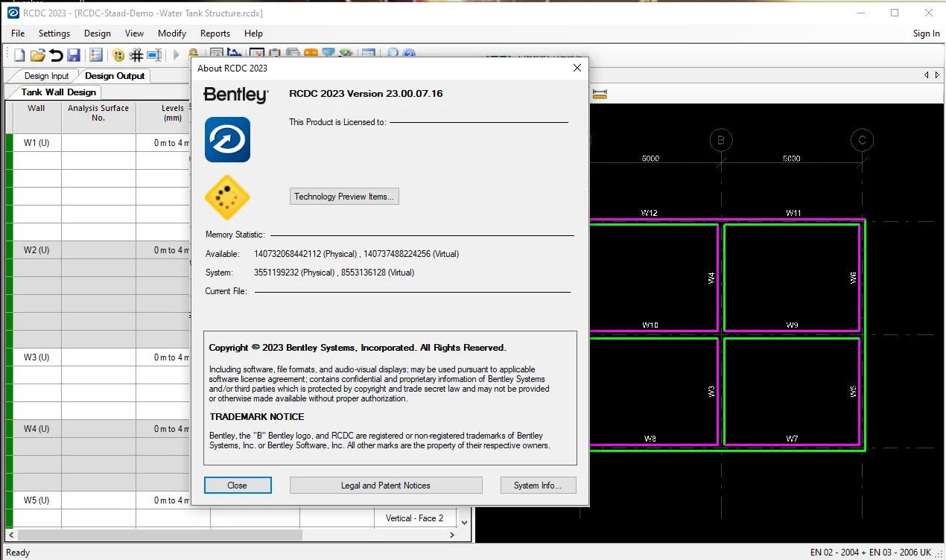946x560 pixels.
Task: Click the grey play arrow toolbar icon
Action: tap(177, 54)
